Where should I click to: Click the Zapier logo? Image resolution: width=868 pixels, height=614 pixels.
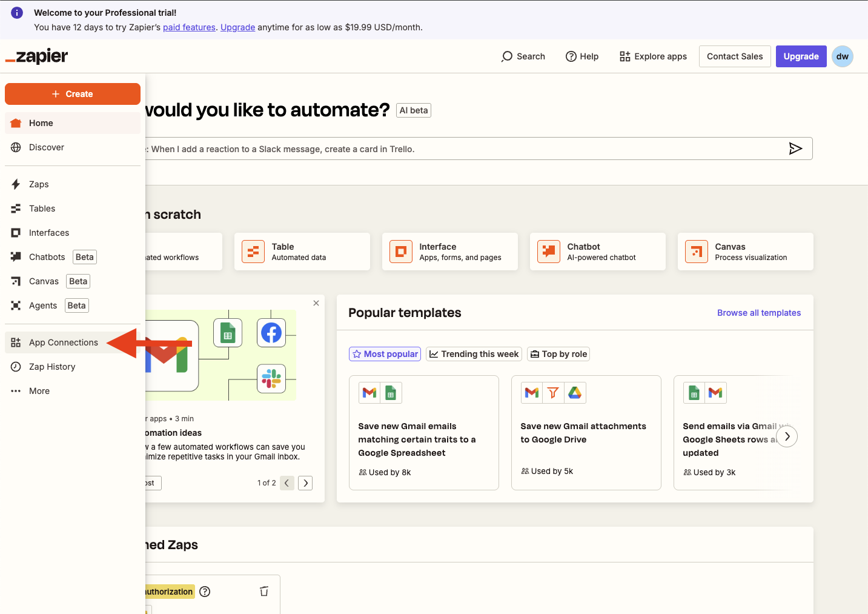coord(36,56)
